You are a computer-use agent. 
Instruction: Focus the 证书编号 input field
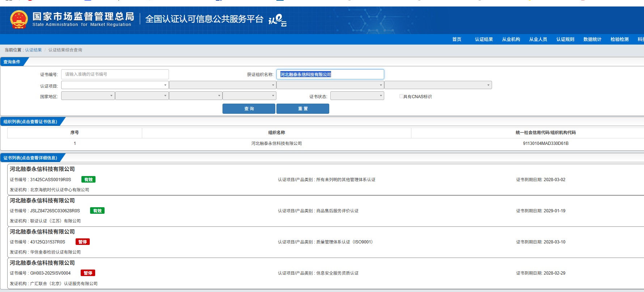[115, 74]
